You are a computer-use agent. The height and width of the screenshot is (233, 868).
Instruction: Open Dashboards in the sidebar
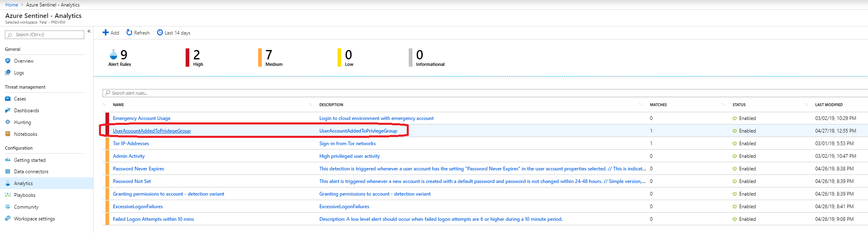pos(26,111)
